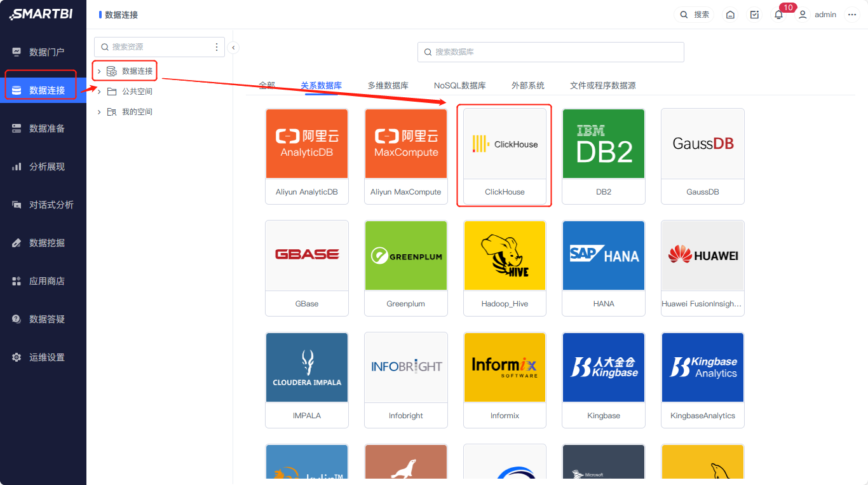Click the home icon in top bar
Screen dimensions: 868x485
pos(731,15)
